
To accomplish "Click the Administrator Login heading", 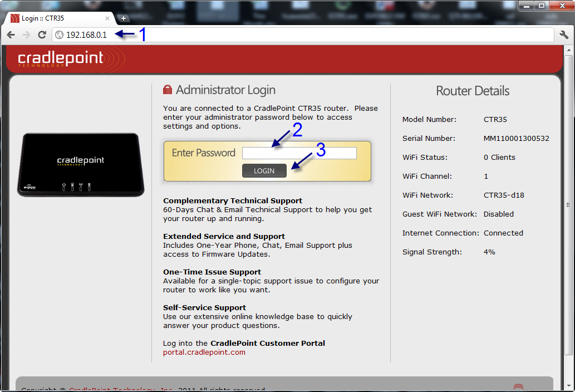I will 225,90.
